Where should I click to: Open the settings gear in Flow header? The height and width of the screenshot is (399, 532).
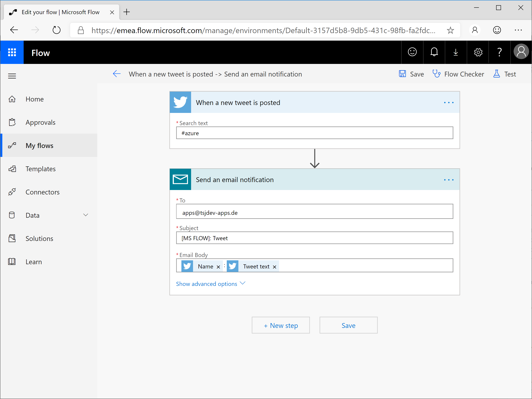coord(478,52)
